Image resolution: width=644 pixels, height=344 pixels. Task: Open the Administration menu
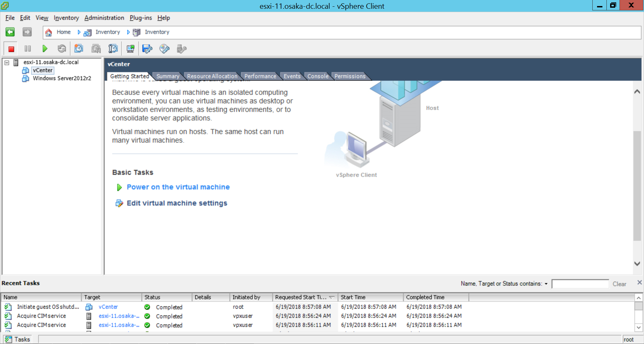coord(104,18)
